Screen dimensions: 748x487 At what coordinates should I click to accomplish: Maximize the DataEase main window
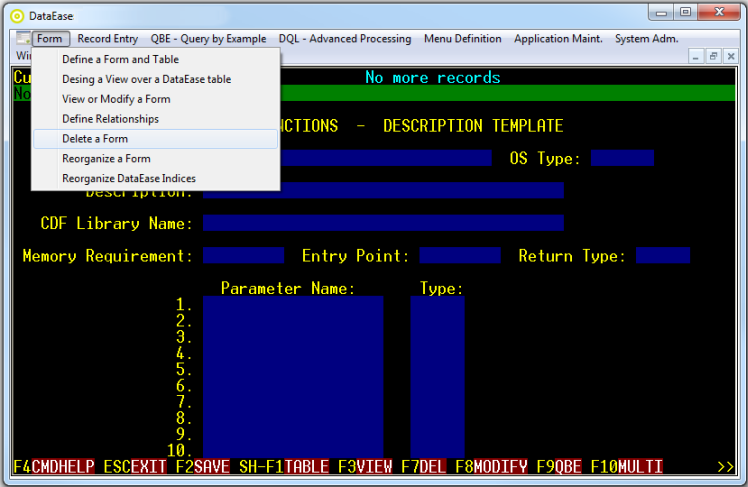coord(686,12)
